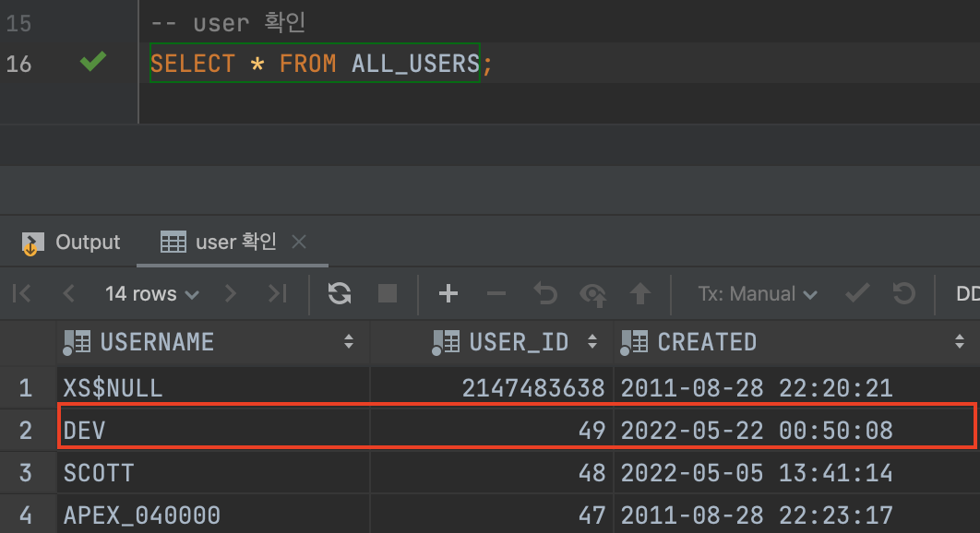Click the XS$NULL username cell

coord(213,388)
